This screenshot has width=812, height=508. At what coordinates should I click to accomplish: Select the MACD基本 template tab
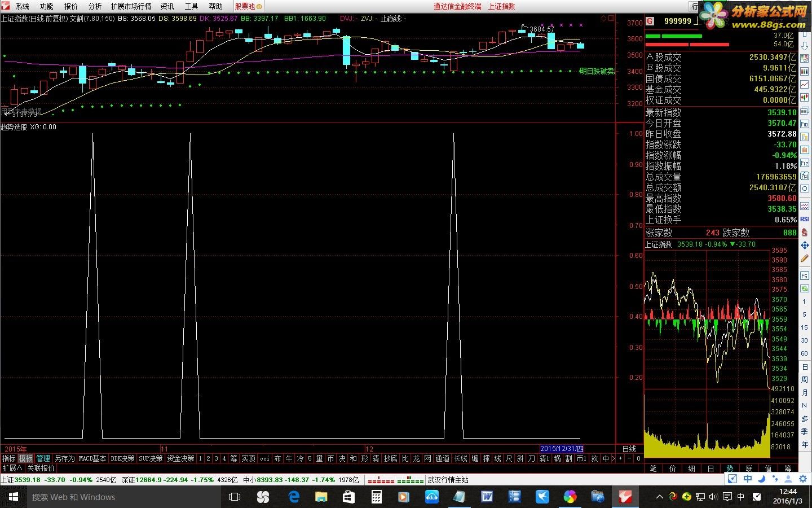[x=92, y=458]
